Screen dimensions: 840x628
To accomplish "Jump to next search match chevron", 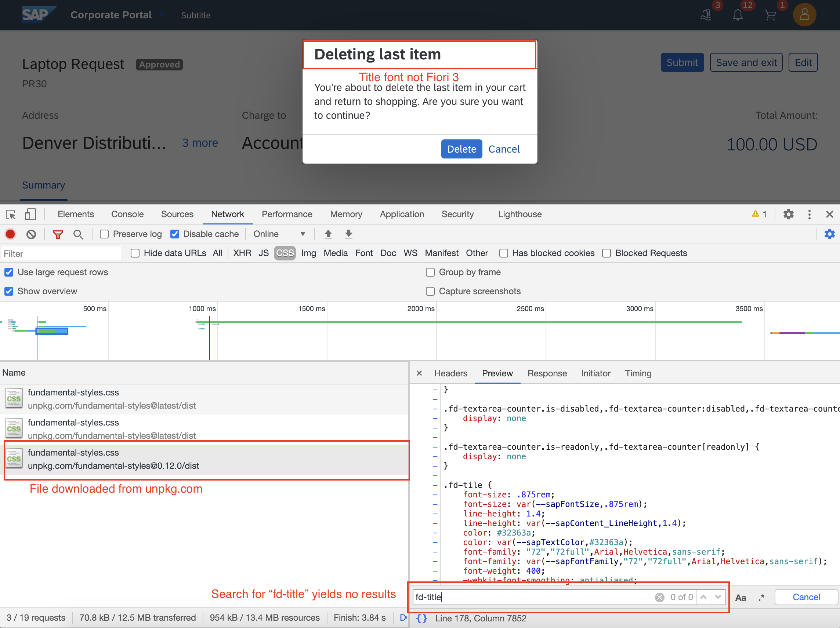I will click(718, 597).
